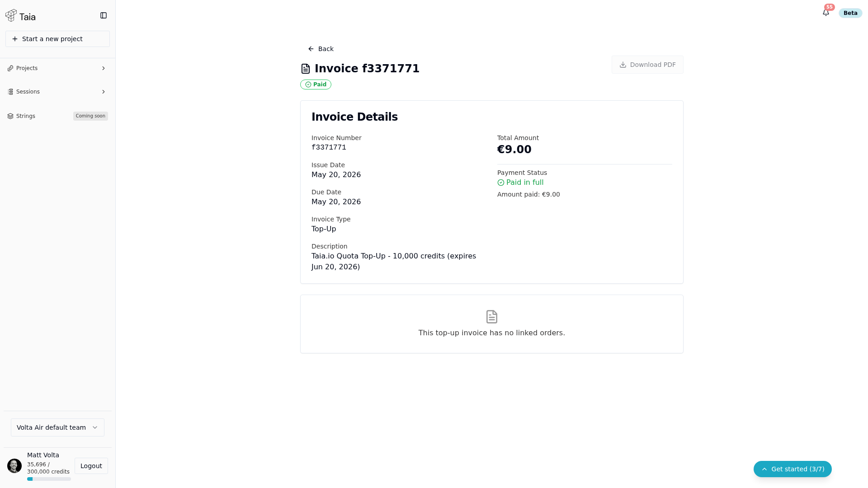Screen dimensions: 868x488
Task: Collapse the sidebar with the panel icon
Action: [104, 15]
